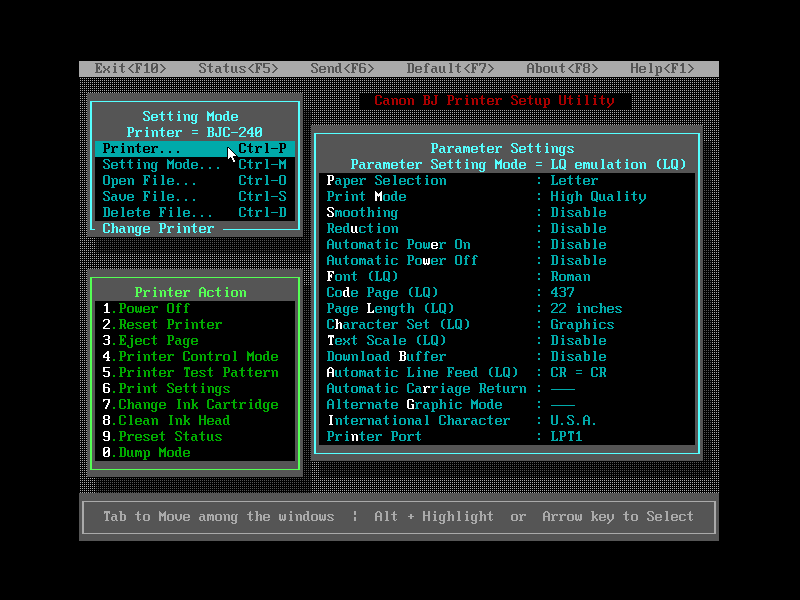Choose Default<F7> in the top bar

(x=450, y=68)
